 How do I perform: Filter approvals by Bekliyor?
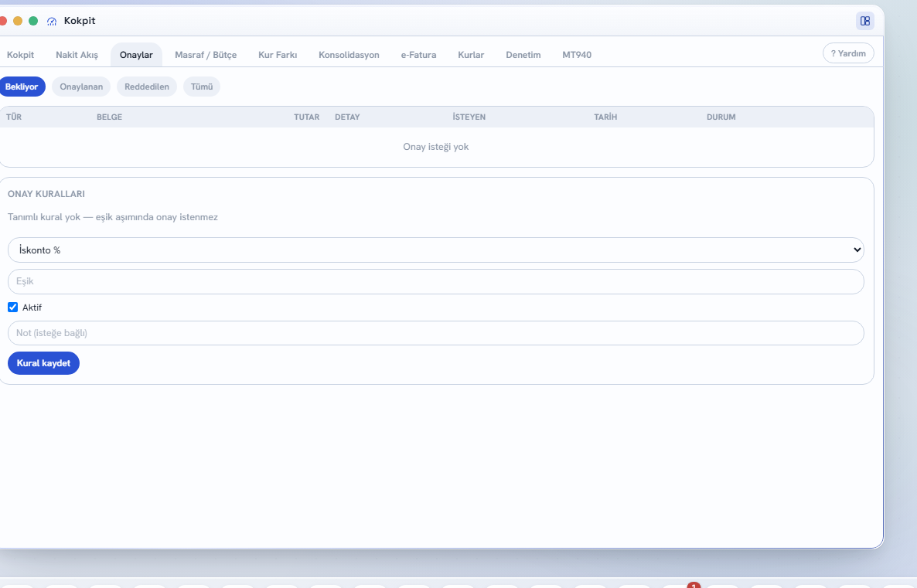pos(22,87)
